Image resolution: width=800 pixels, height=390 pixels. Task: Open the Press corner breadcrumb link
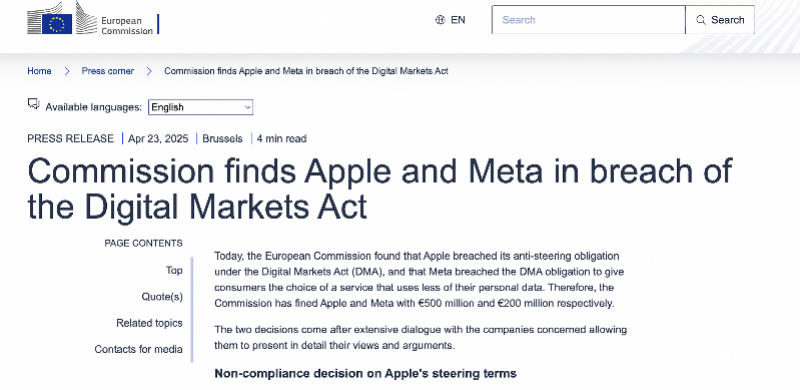[108, 71]
